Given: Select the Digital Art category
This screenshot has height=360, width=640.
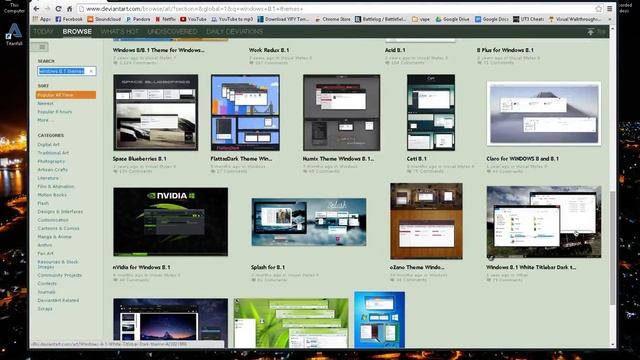Looking at the screenshot, I should [48, 144].
